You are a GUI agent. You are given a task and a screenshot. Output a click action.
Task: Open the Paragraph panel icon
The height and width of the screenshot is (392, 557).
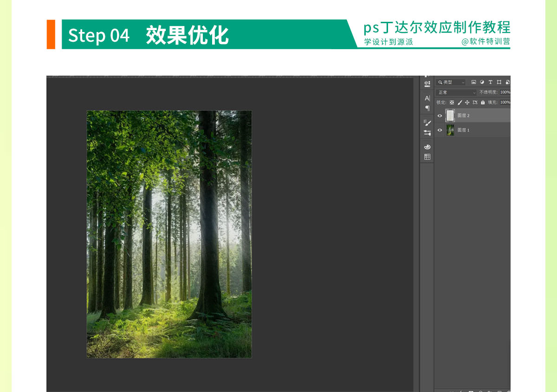tap(427, 108)
